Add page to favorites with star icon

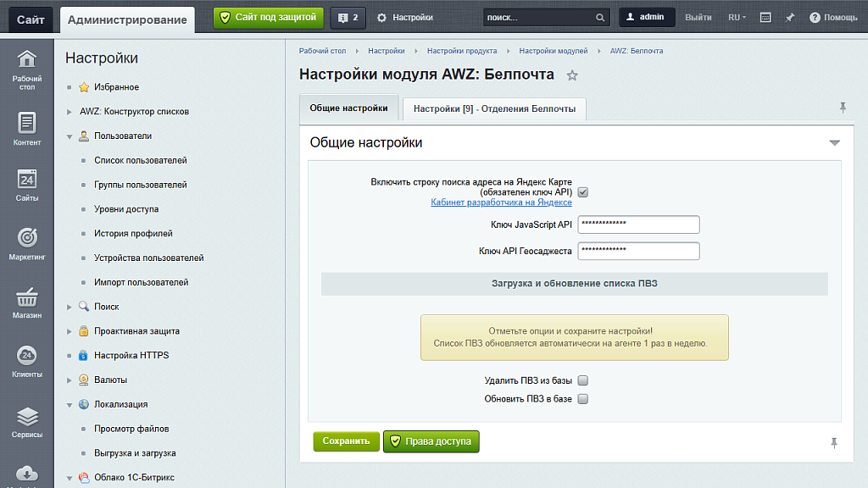[572, 75]
